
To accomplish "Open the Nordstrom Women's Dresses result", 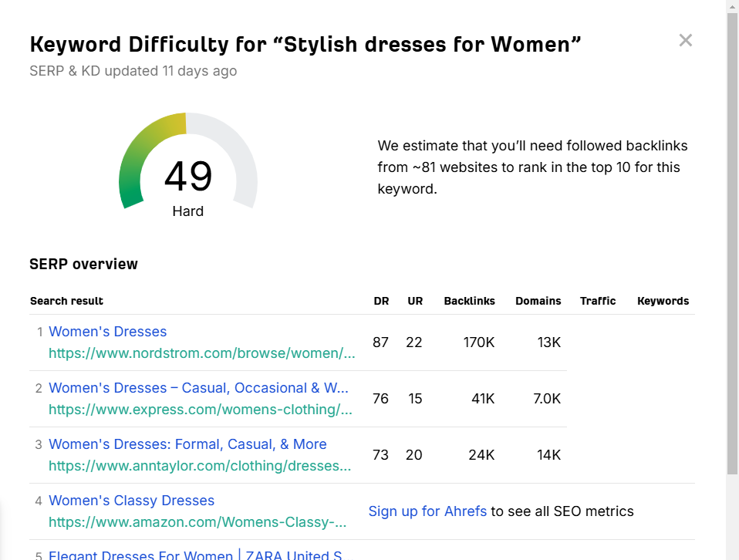I will click(x=107, y=331).
